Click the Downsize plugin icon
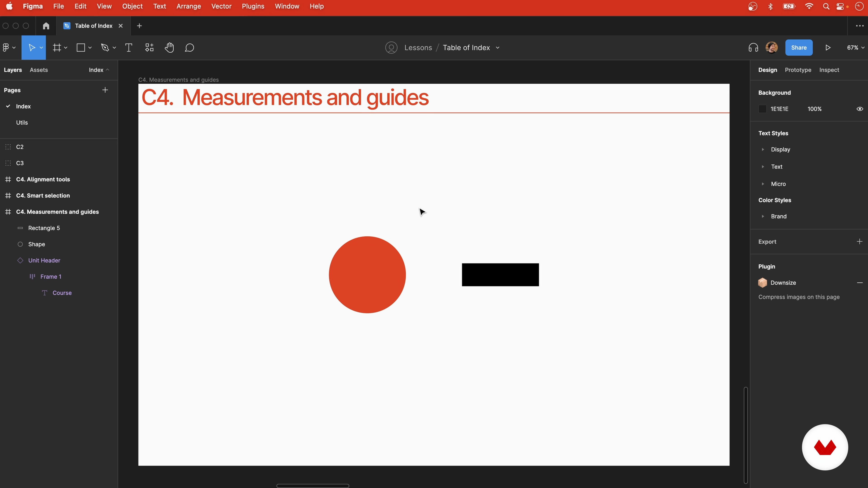The height and width of the screenshot is (488, 868). click(762, 283)
